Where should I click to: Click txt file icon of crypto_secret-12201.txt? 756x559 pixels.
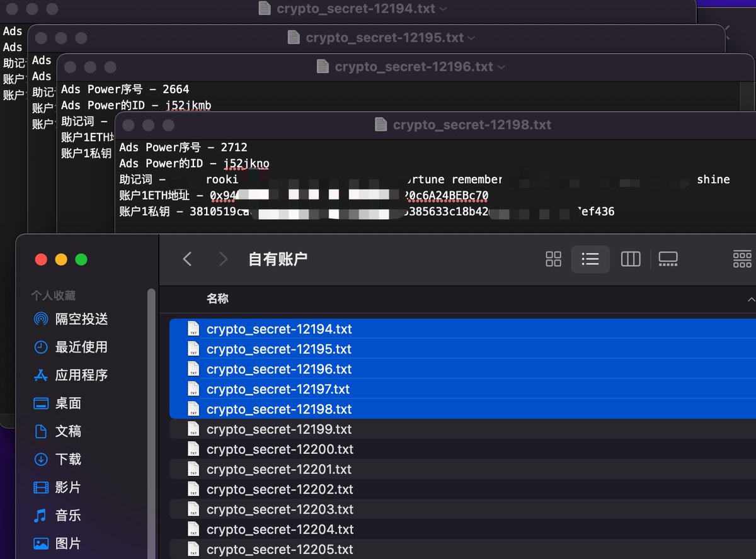pos(193,469)
